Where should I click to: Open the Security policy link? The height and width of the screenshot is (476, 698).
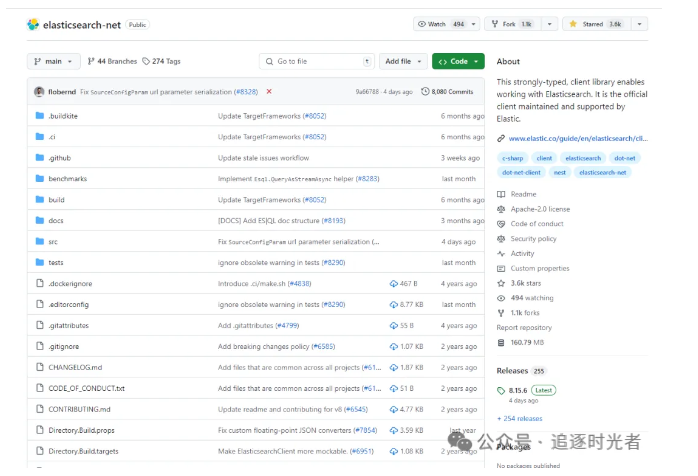533,239
